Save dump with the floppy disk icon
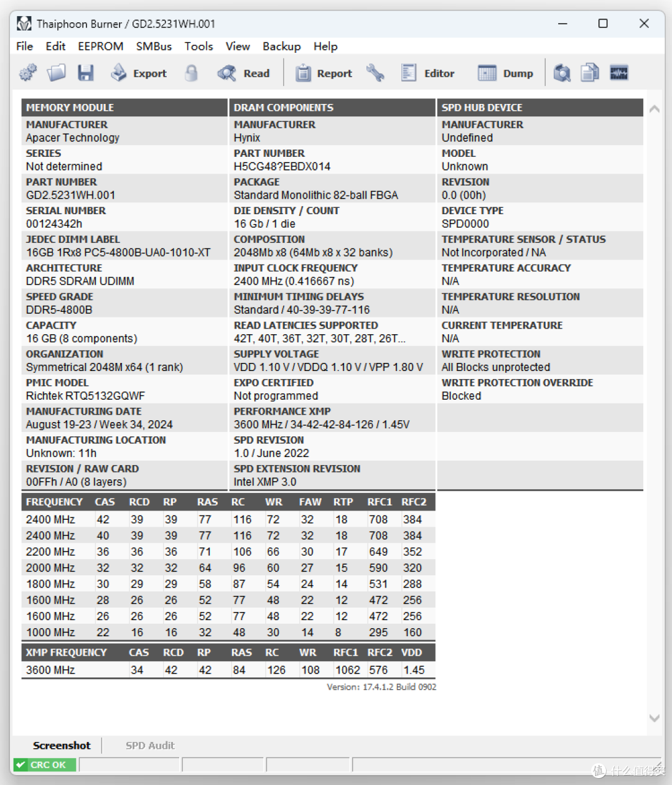 (x=86, y=73)
